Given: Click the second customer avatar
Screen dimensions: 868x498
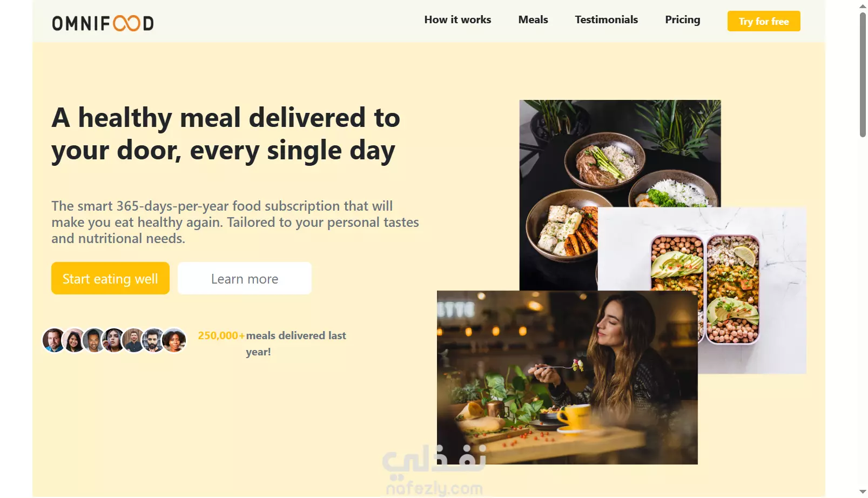Looking at the screenshot, I should coord(74,340).
